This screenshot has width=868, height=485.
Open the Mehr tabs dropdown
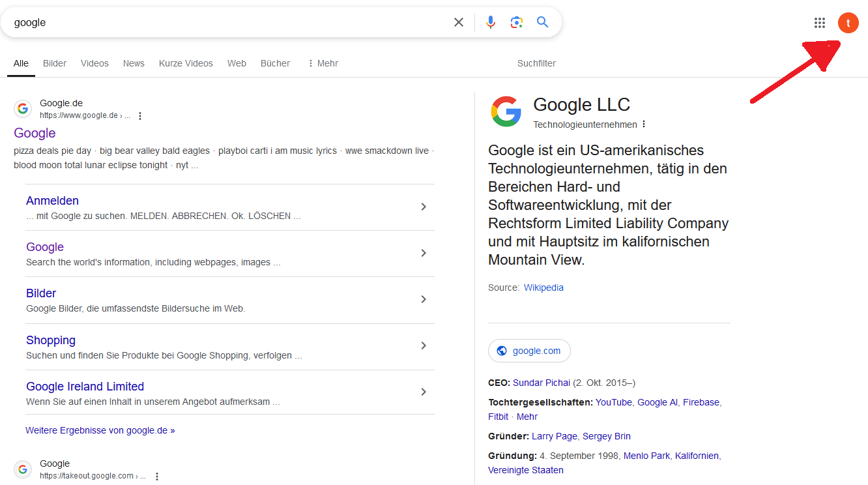[323, 63]
